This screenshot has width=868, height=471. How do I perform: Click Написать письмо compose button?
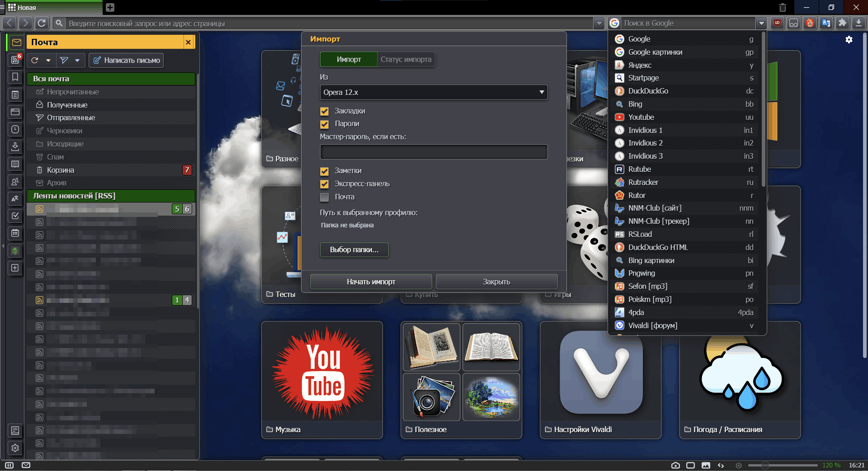coord(126,60)
